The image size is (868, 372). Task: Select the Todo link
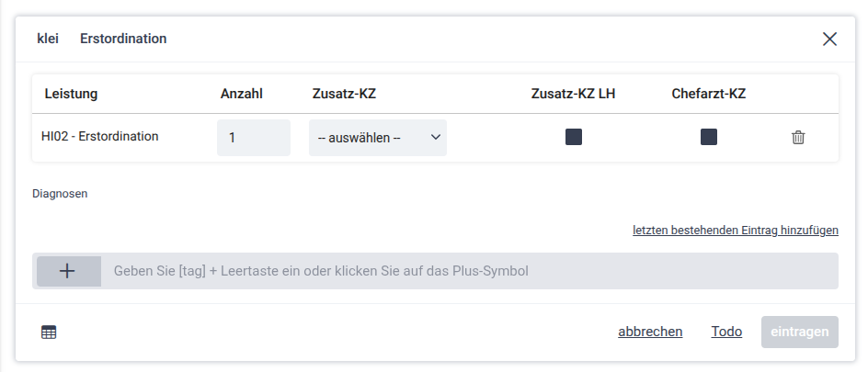(x=726, y=332)
